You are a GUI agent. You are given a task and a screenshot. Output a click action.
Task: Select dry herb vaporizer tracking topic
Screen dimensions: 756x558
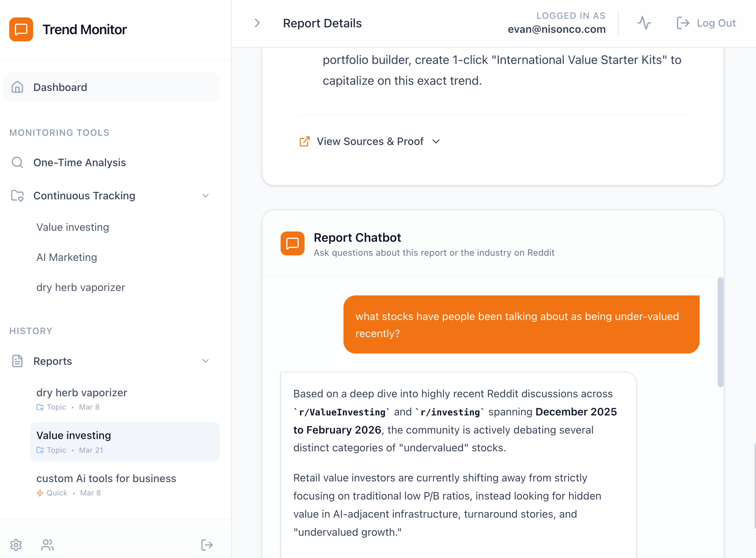[x=81, y=287]
